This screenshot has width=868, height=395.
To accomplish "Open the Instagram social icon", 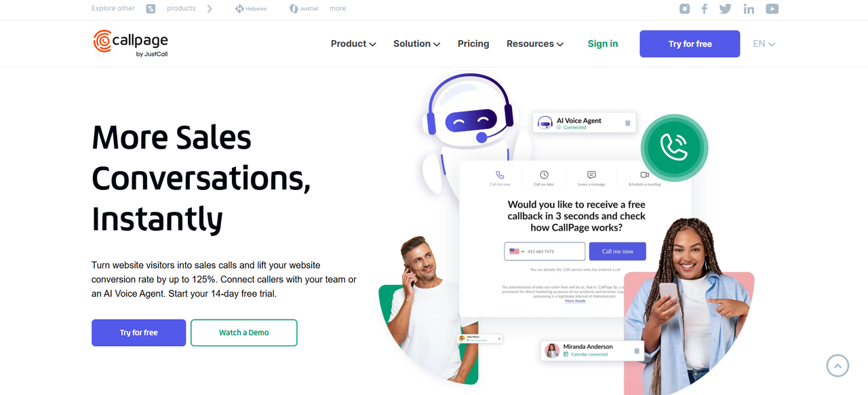I will (685, 9).
